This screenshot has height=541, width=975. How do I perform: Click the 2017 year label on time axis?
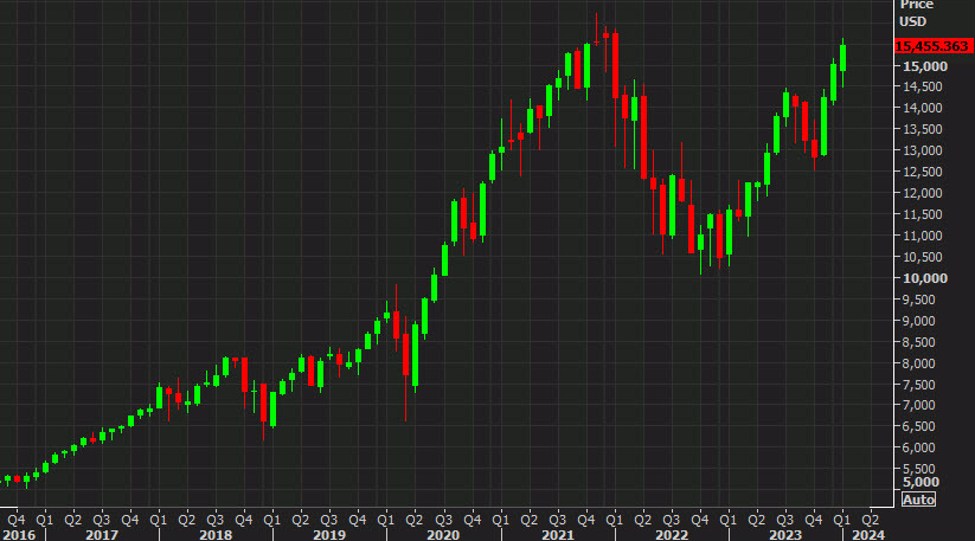[x=101, y=535]
